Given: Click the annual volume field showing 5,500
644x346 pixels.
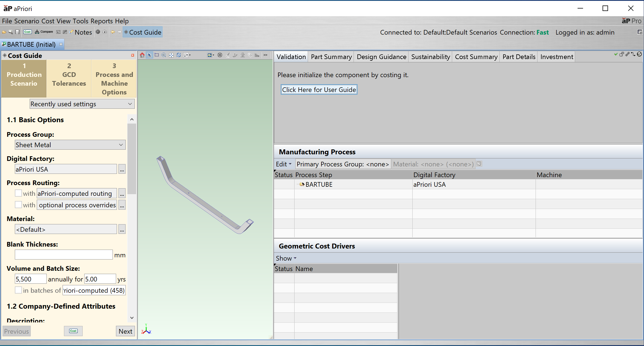Looking at the screenshot, I should (30, 279).
